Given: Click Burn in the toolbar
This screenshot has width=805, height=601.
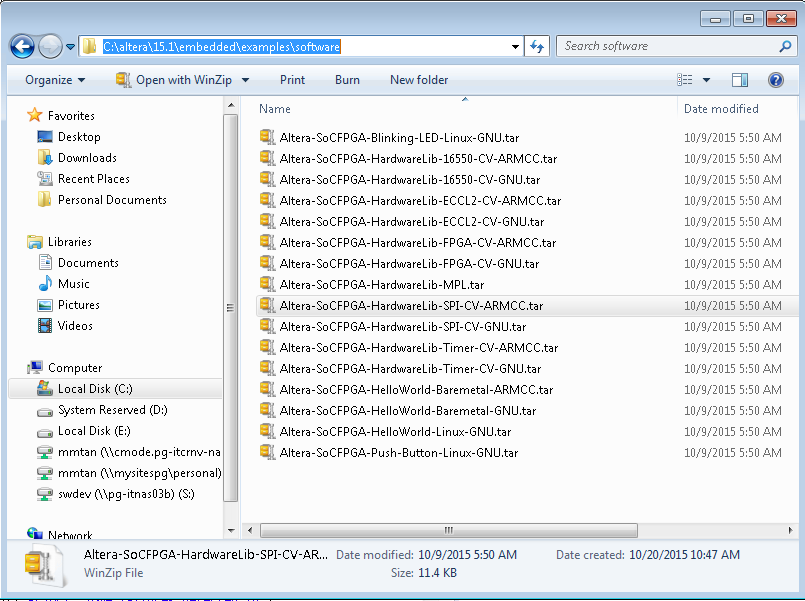Looking at the screenshot, I should 347,80.
